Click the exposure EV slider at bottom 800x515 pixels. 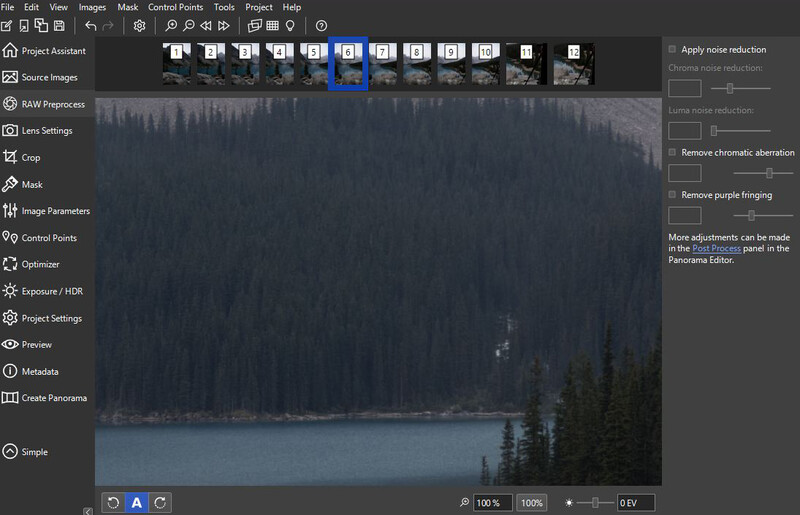[x=596, y=503]
